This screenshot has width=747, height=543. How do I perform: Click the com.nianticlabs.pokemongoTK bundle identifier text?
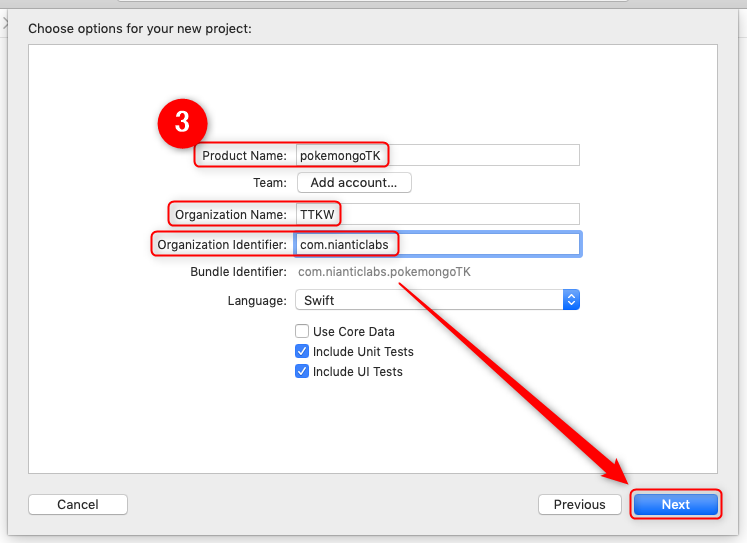click(x=384, y=272)
